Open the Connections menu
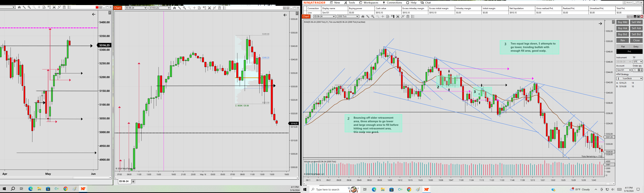 pyautogui.click(x=392, y=3)
